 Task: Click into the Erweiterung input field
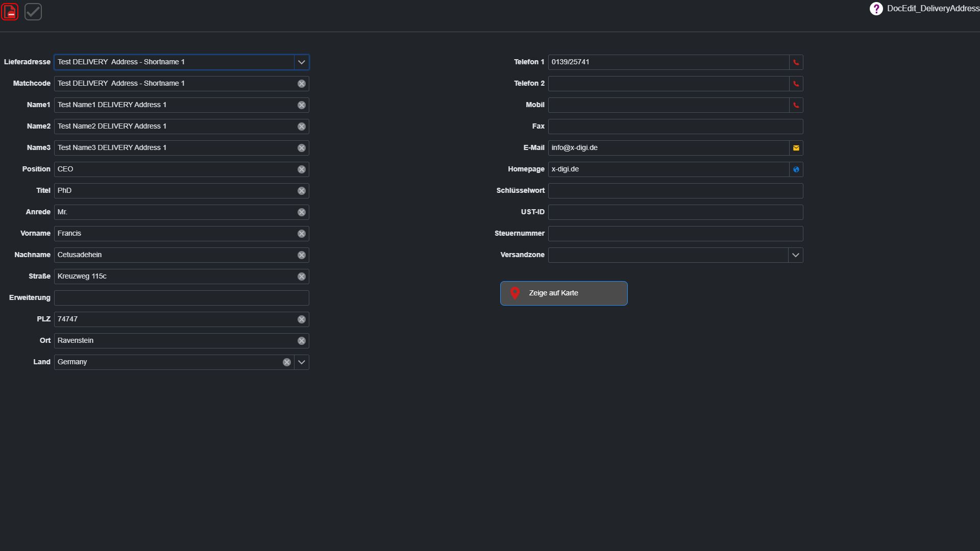[181, 298]
